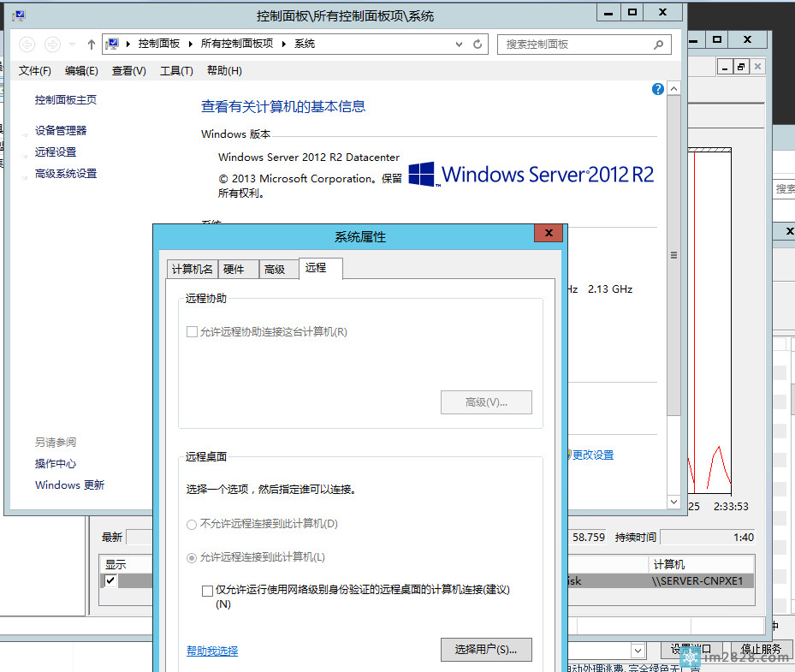Enable network level authentication checkbox
The image size is (795, 672).
[207, 591]
